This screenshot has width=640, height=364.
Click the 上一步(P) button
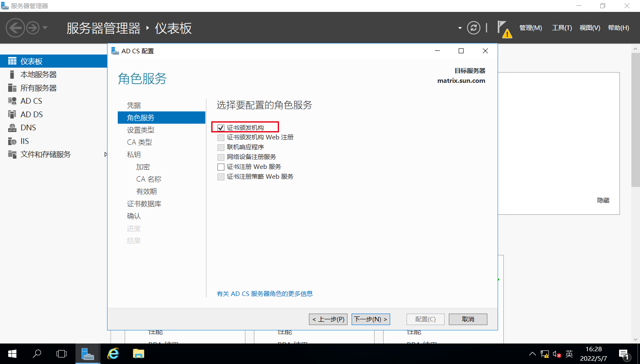pyautogui.click(x=328, y=319)
